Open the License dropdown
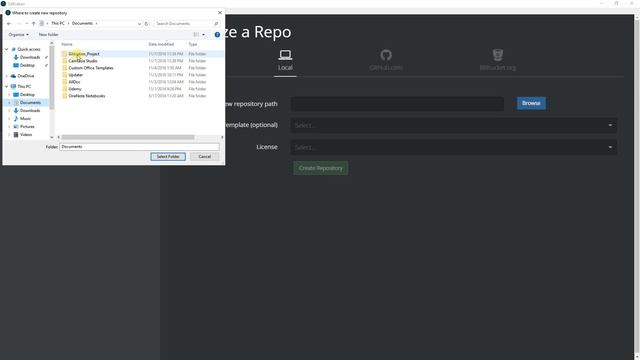The width and height of the screenshot is (640, 360). [453, 147]
